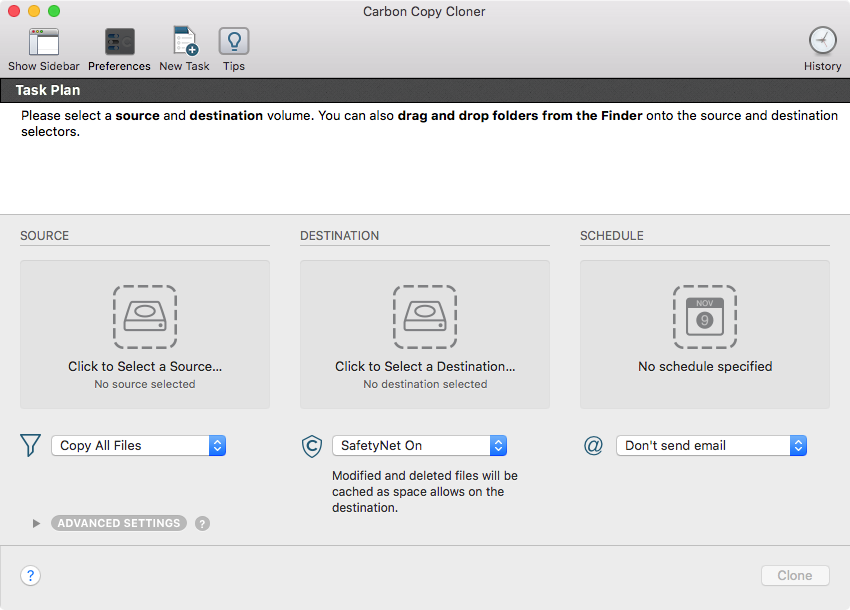
Task: Click the Clone button
Action: click(x=795, y=575)
